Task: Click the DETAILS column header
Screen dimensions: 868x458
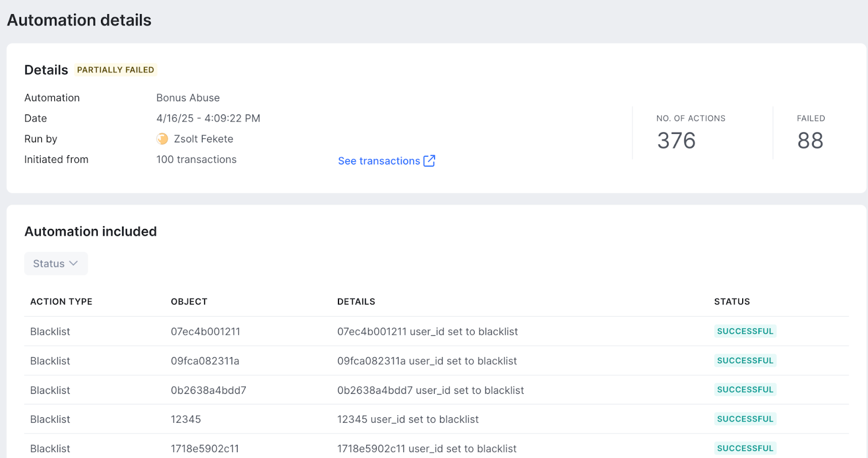Action: pos(356,302)
